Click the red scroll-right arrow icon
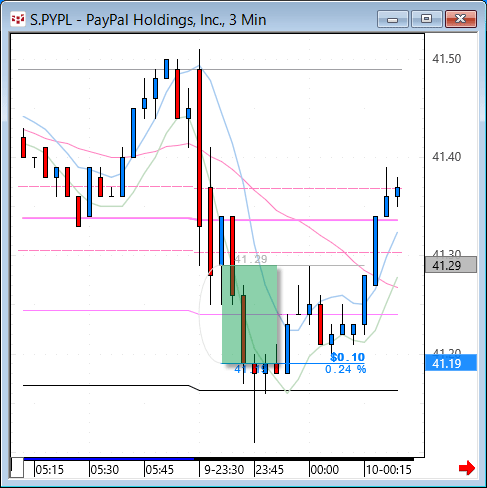The height and width of the screenshot is (488, 487). pyautogui.click(x=466, y=468)
